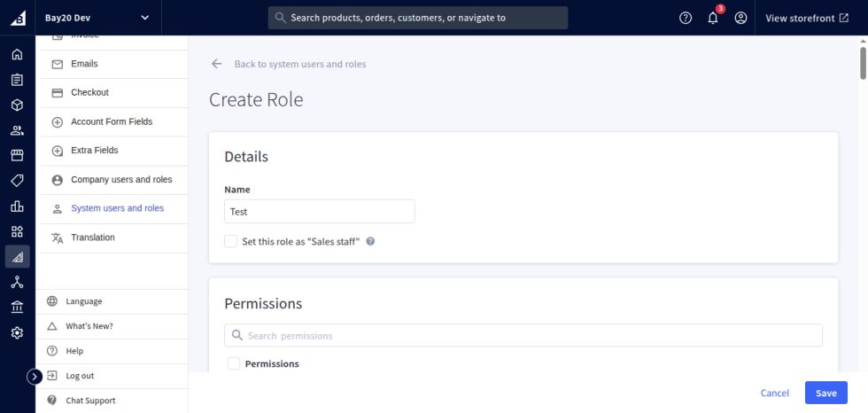
Task: Open Customers icon in left rail
Action: 17,130
